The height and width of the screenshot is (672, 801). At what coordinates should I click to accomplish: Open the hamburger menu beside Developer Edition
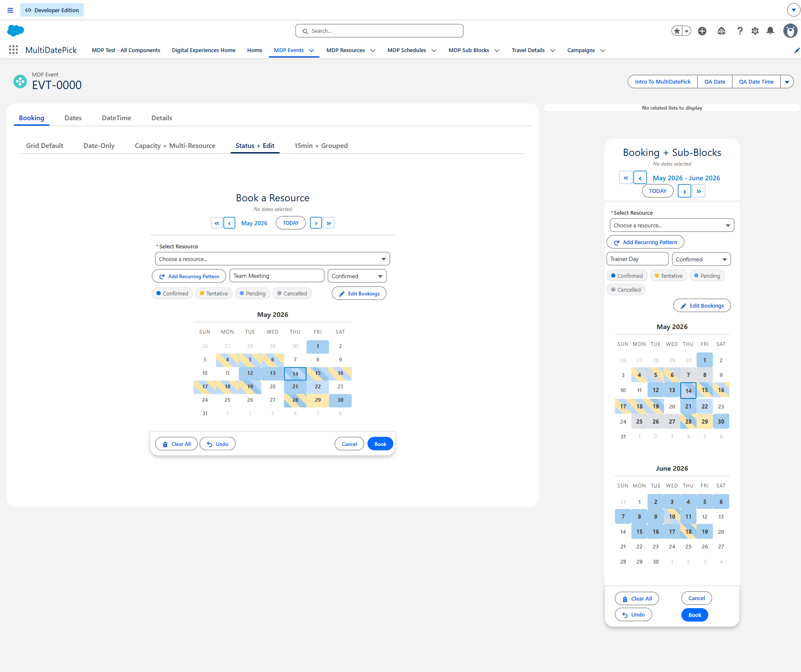click(10, 10)
